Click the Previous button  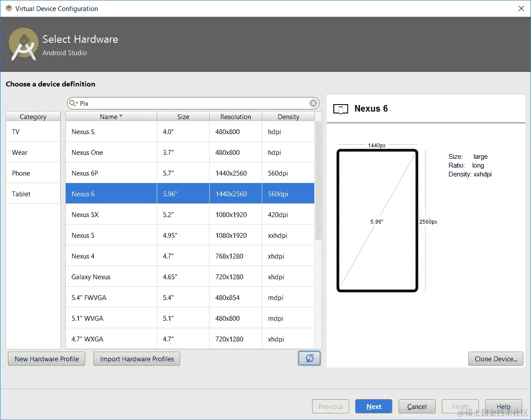pyautogui.click(x=330, y=406)
